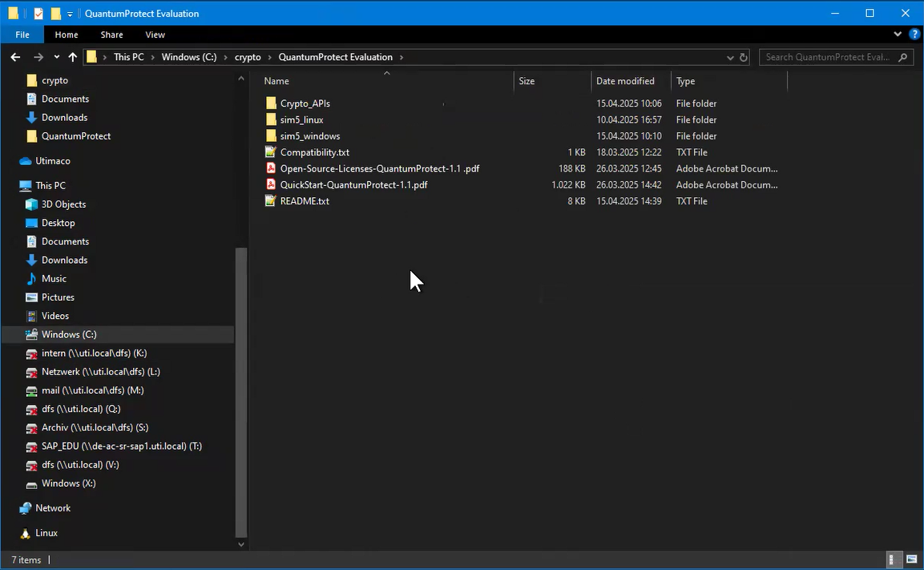Screen dimensions: 924x570
Task: Select the sim5_linux folder icon
Action: point(271,119)
